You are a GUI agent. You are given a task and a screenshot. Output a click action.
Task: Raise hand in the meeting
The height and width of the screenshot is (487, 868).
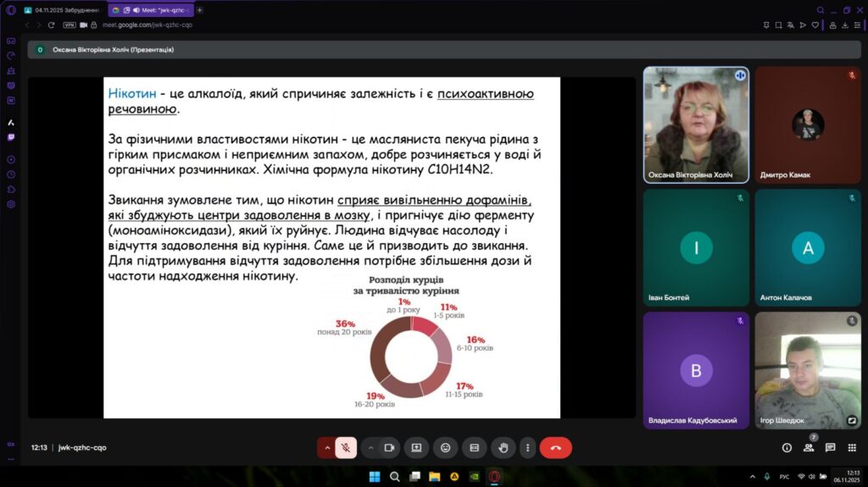pyautogui.click(x=504, y=447)
